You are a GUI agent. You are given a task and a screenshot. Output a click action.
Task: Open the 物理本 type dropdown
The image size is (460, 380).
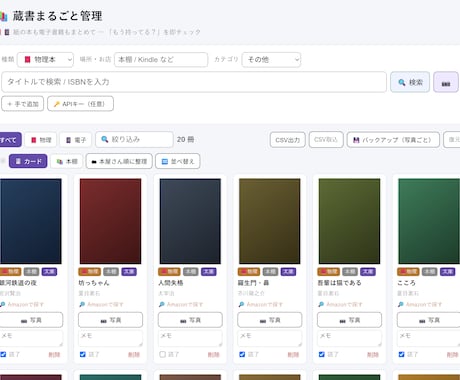coord(45,60)
